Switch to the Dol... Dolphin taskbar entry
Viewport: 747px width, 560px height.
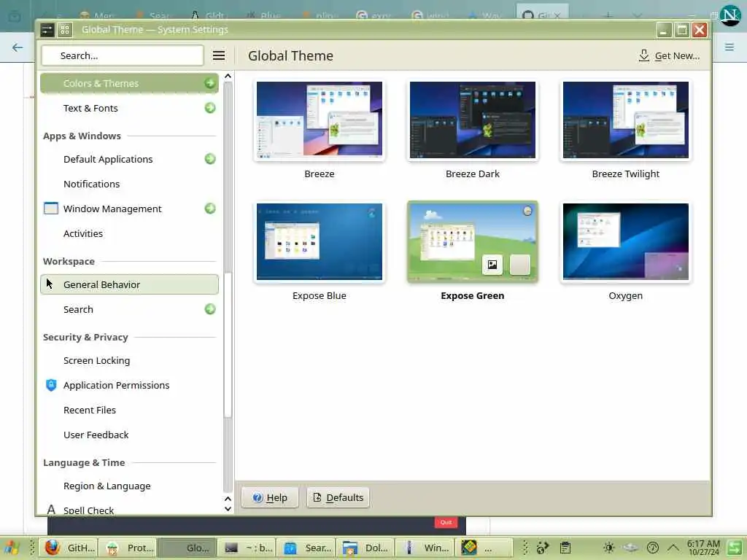(365, 548)
